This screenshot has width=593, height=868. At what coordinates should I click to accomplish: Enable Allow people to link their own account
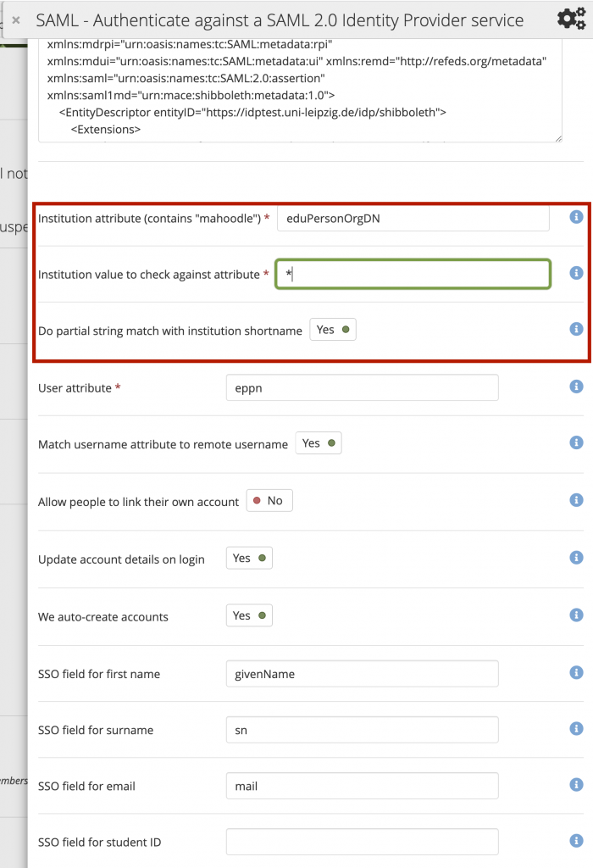269,501
